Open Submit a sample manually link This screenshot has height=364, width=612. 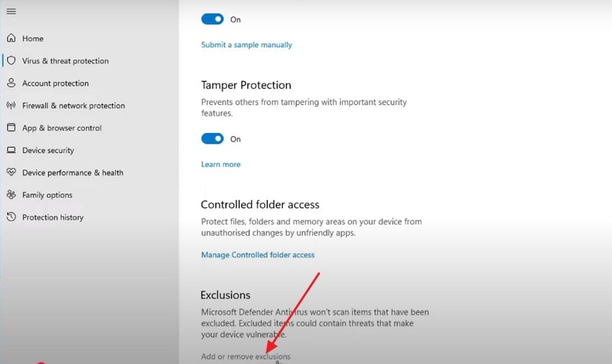246,45
